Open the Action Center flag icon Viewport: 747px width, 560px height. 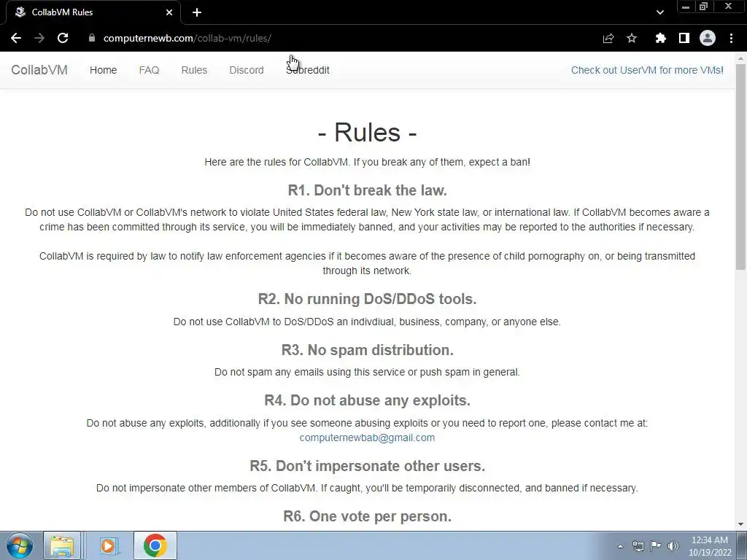656,546
